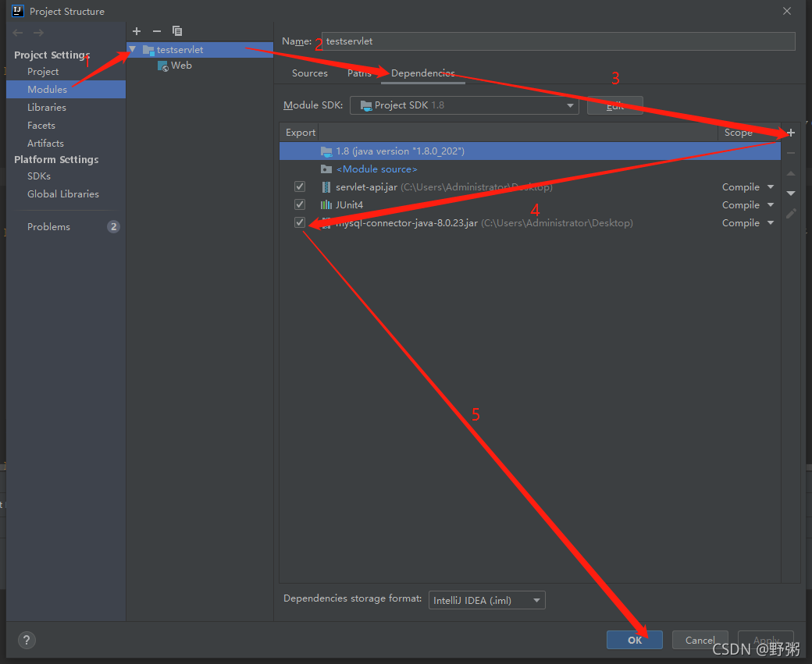
Task: Click the edit dependency pencil icon
Action: coord(791,213)
